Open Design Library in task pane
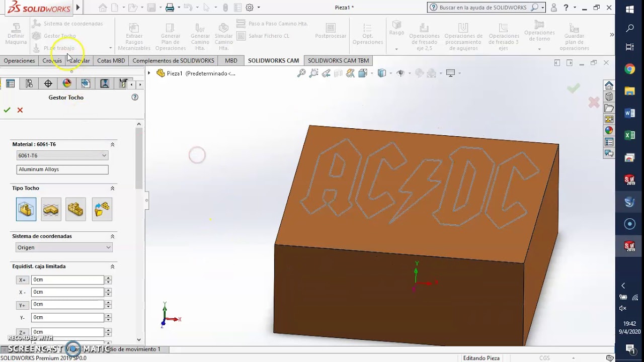This screenshot has width=644, height=362. click(609, 97)
